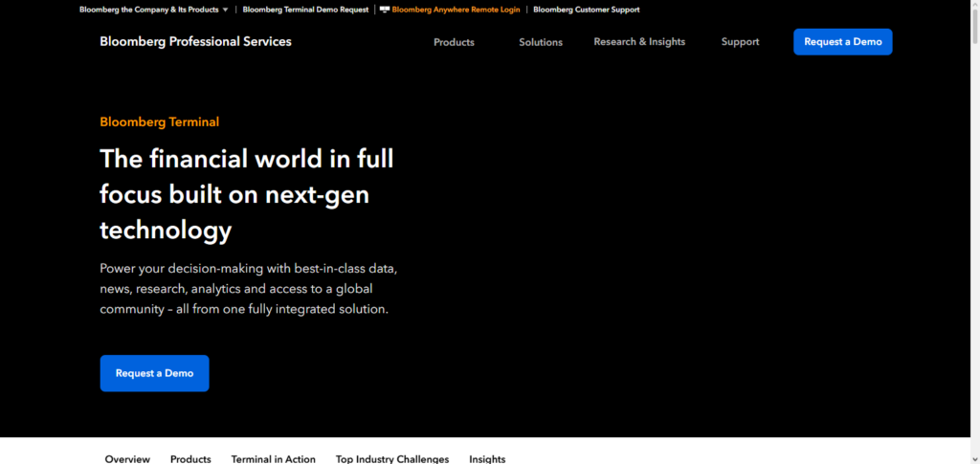
Task: Click Request a Demo in the header
Action: (x=842, y=42)
